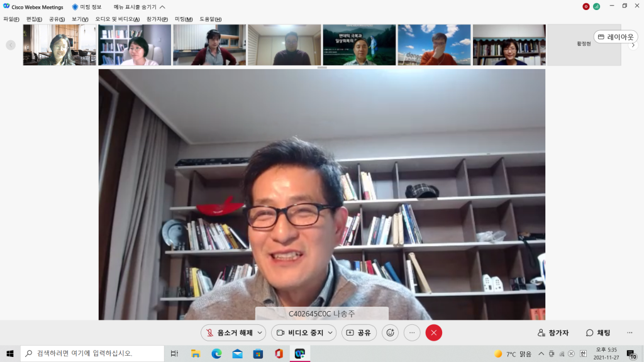
Task: Click the taskbar search box
Action: (92, 353)
